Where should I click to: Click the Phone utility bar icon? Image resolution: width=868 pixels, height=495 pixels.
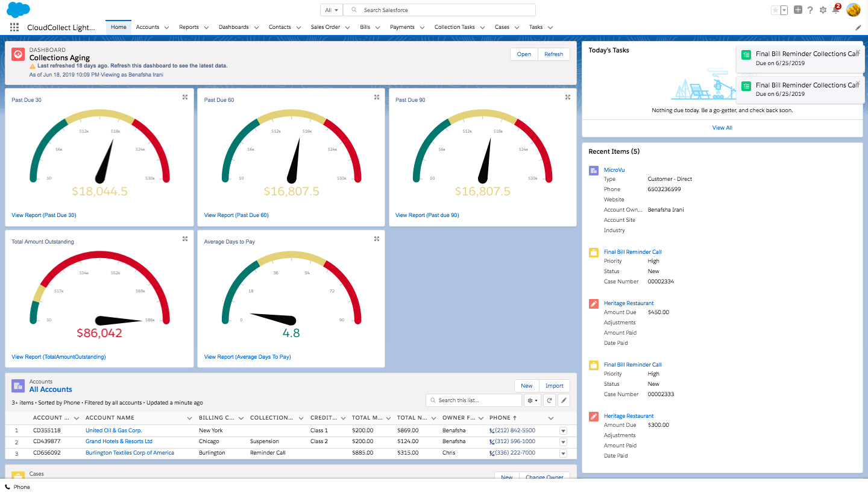7,487
